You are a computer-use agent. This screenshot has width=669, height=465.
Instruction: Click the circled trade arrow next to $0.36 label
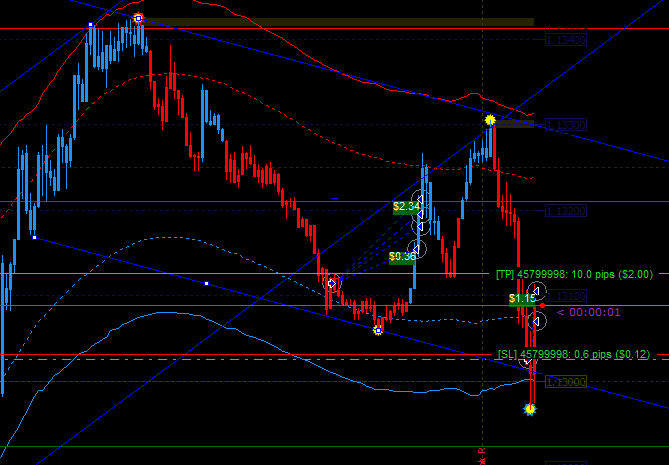click(x=417, y=249)
